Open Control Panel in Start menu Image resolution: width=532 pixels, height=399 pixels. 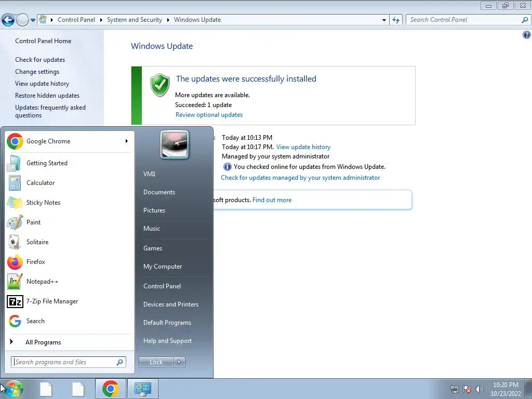[x=162, y=286]
